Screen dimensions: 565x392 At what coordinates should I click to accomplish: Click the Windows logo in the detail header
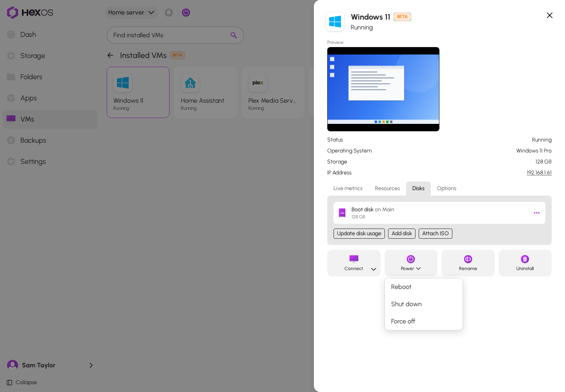(335, 22)
